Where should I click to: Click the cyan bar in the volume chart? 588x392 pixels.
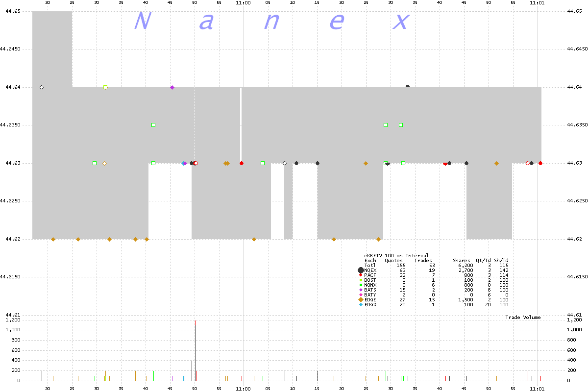pos(184,378)
